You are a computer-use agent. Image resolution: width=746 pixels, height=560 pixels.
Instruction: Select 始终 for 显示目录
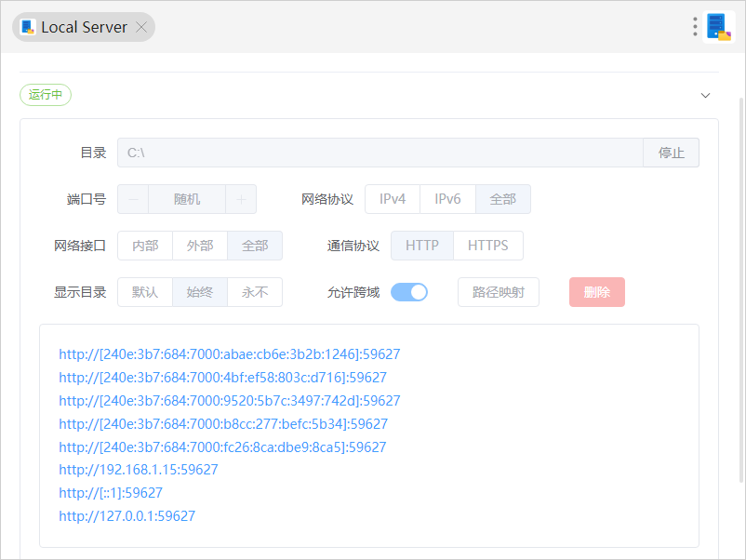coord(199,291)
